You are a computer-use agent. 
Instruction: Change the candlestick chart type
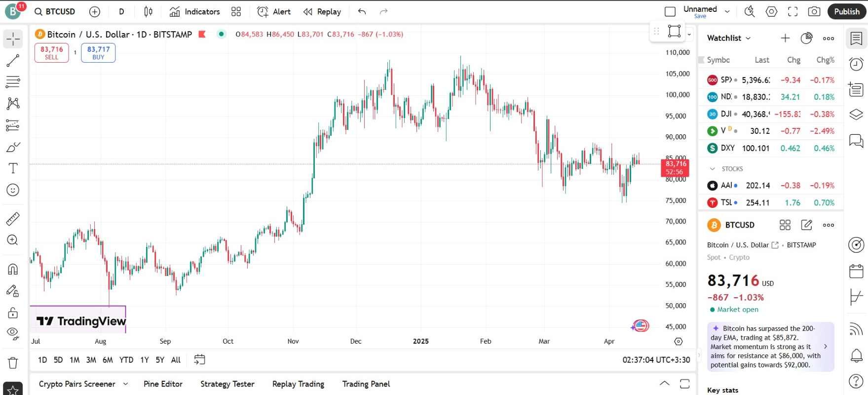[148, 11]
